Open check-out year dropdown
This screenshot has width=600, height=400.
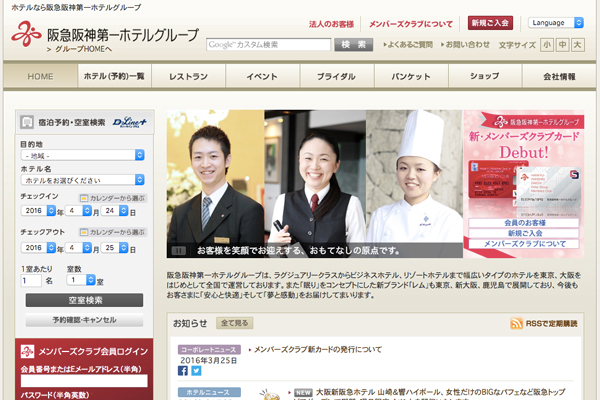point(38,248)
